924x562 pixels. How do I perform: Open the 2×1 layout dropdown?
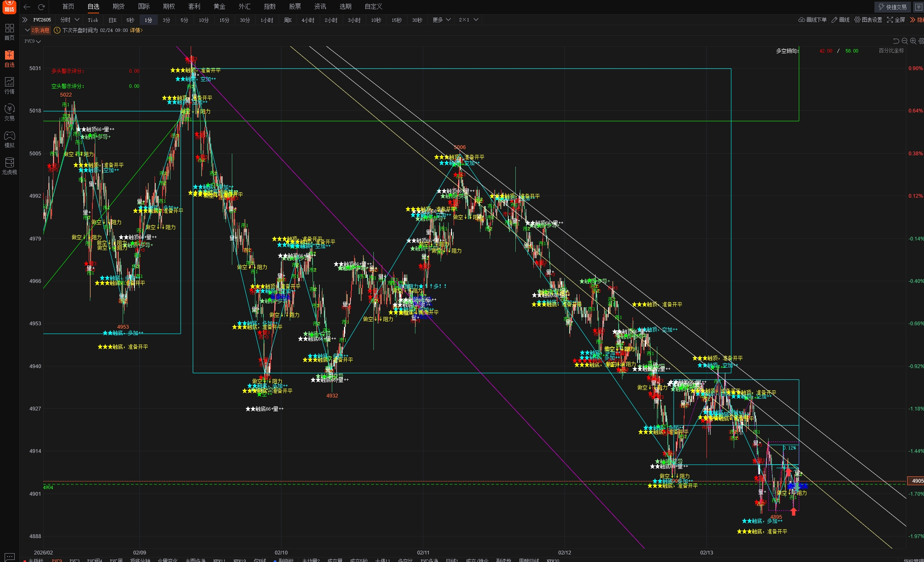tap(469, 20)
